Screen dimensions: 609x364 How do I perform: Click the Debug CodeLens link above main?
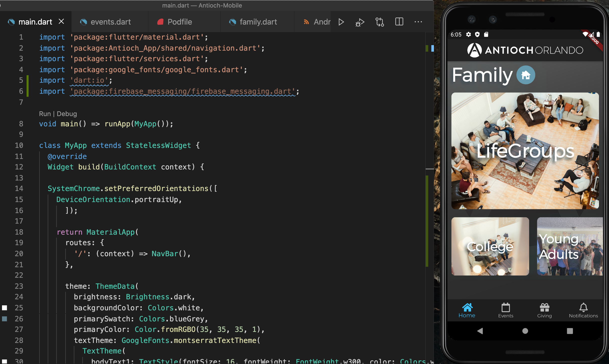(x=67, y=114)
